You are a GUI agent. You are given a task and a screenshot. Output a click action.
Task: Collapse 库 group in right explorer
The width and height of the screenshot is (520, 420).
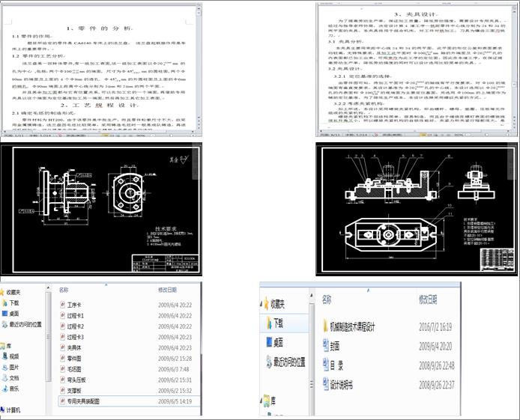click(261, 401)
